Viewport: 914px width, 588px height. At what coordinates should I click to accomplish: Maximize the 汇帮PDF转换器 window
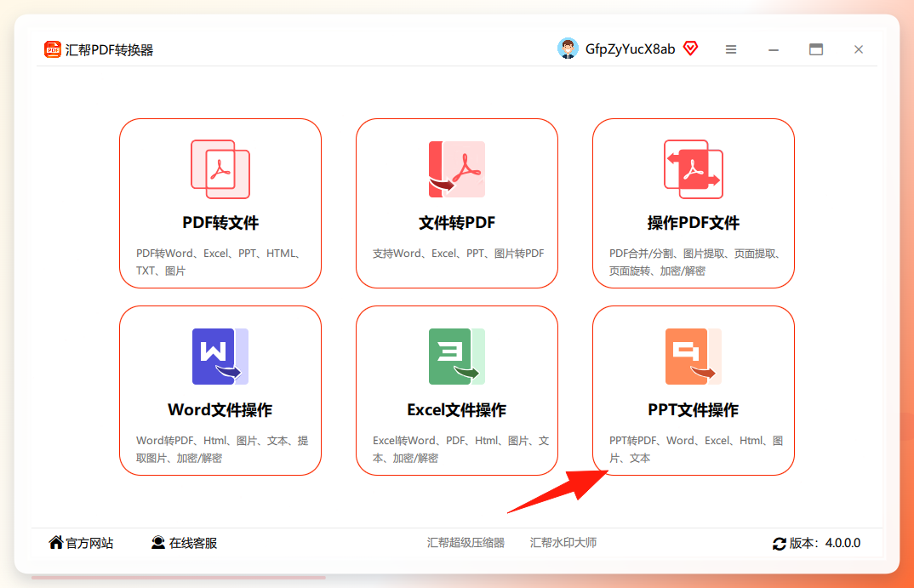(816, 49)
